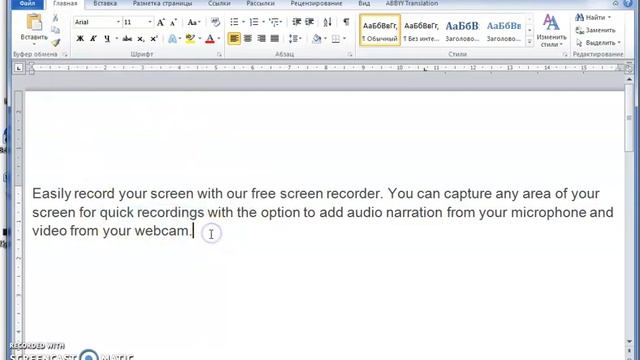Select the Format Painter brush icon
Viewport: 640px width, 360px height.
(56, 42)
